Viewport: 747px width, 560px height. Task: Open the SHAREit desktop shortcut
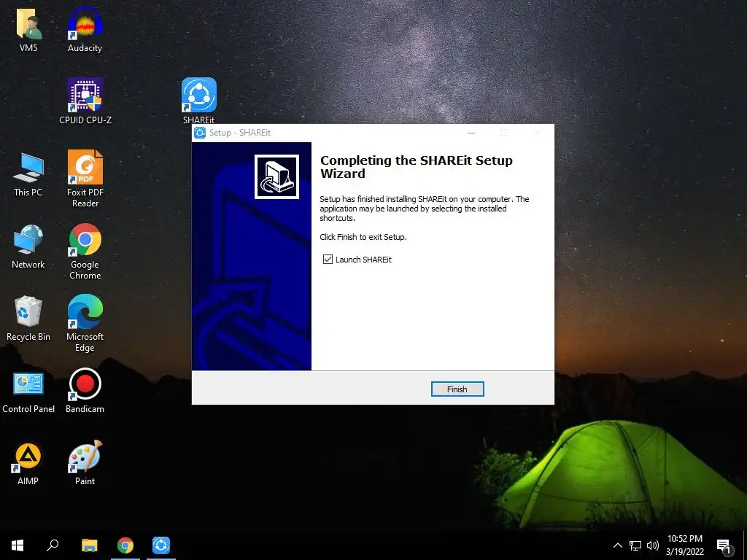(198, 101)
